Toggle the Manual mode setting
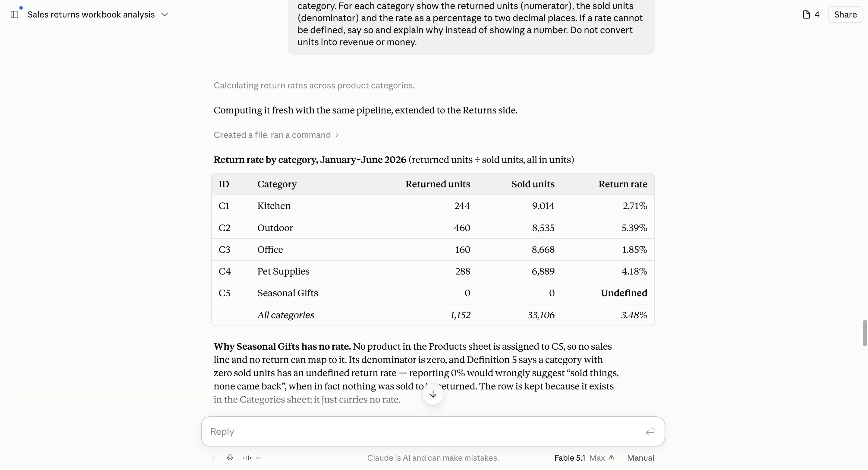This screenshot has width=868, height=470. tap(640, 458)
